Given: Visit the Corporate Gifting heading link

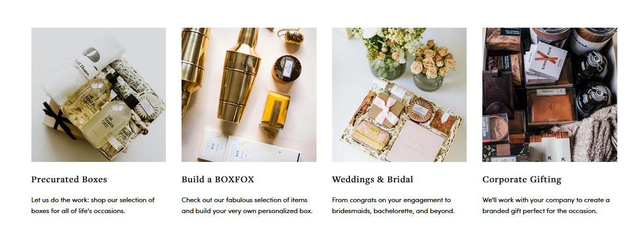Looking at the screenshot, I should click(x=522, y=180).
